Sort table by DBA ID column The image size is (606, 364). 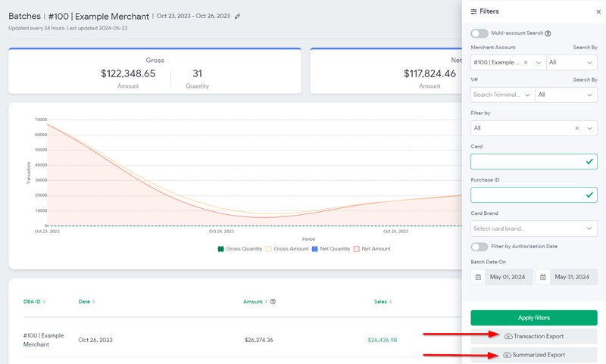click(34, 301)
